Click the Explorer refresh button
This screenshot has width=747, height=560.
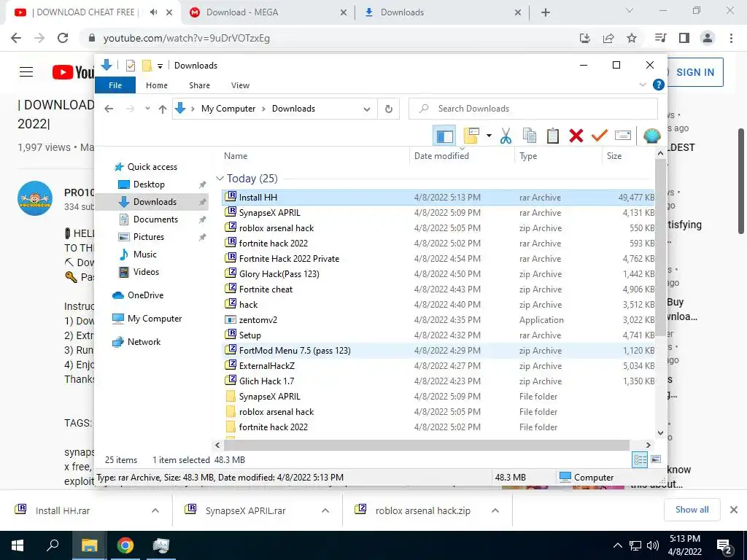point(389,109)
